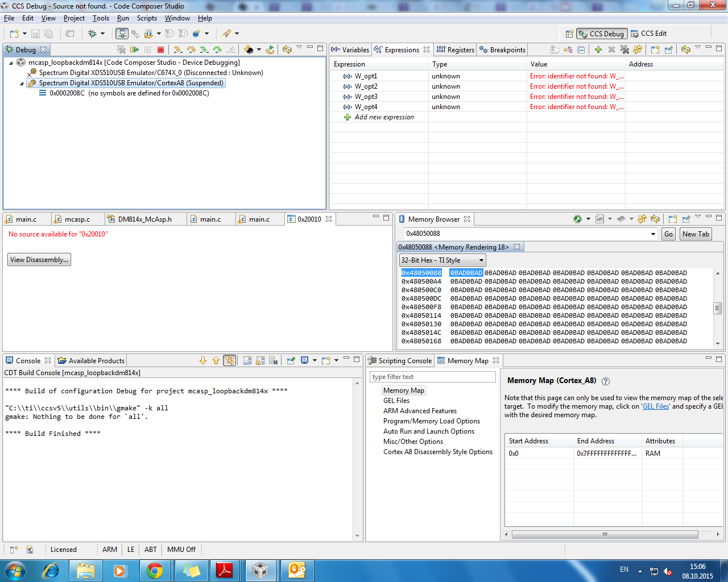Click View Disassembly... button
728x582 pixels.
coord(39,260)
